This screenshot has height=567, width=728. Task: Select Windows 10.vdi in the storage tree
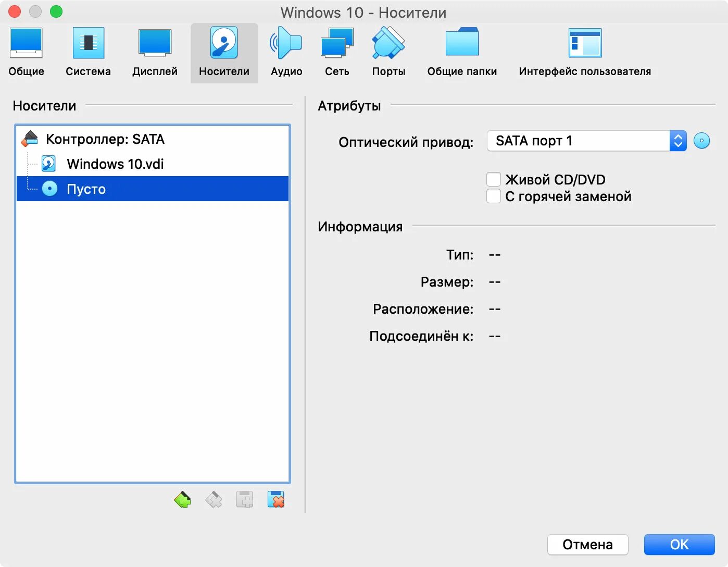(x=115, y=164)
